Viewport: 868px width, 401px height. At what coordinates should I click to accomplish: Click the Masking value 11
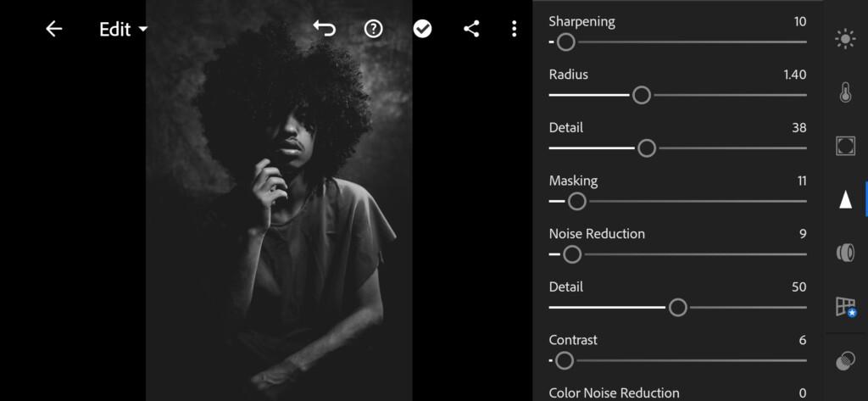[x=802, y=181]
